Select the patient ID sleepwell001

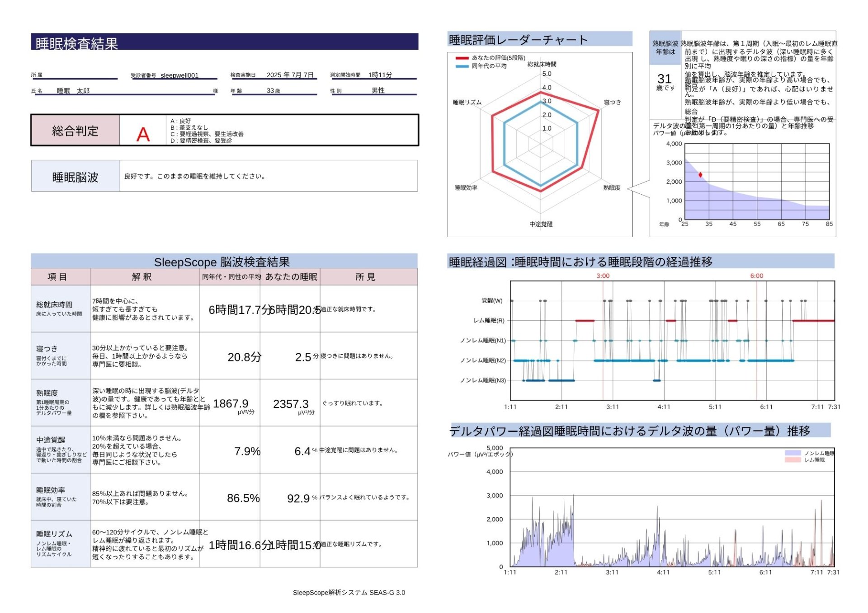(179, 75)
